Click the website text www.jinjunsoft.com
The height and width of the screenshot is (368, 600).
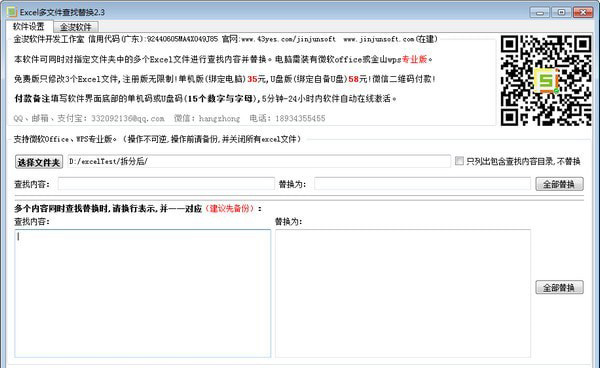(x=379, y=39)
